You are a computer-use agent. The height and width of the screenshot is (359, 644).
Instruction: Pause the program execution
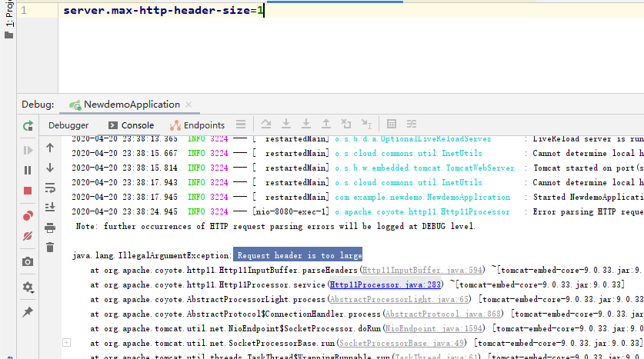tap(28, 170)
